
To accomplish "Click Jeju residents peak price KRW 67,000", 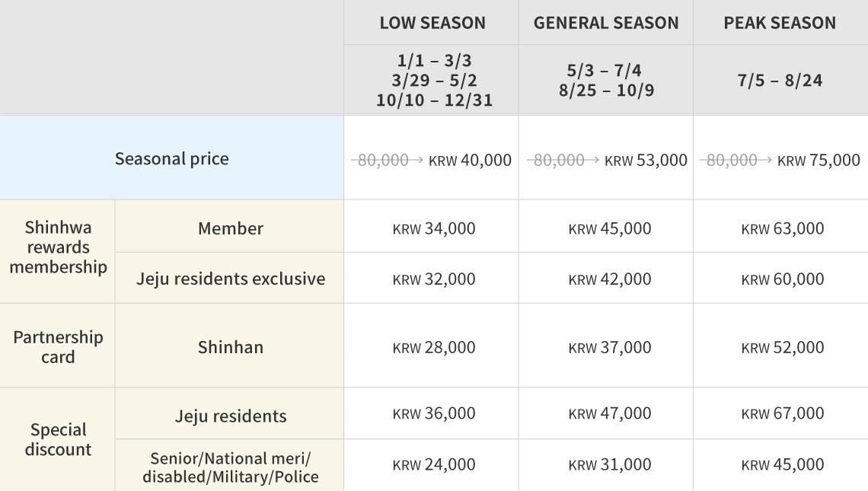I will [782, 413].
